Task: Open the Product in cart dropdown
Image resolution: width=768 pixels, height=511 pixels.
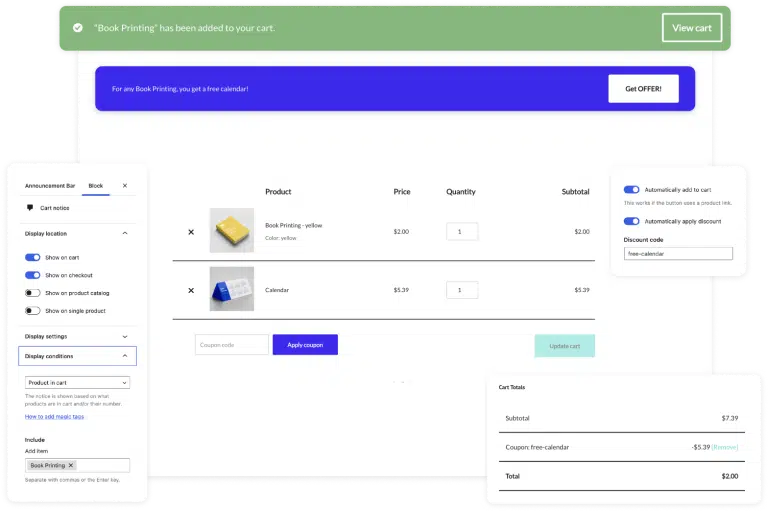Action: 77,383
